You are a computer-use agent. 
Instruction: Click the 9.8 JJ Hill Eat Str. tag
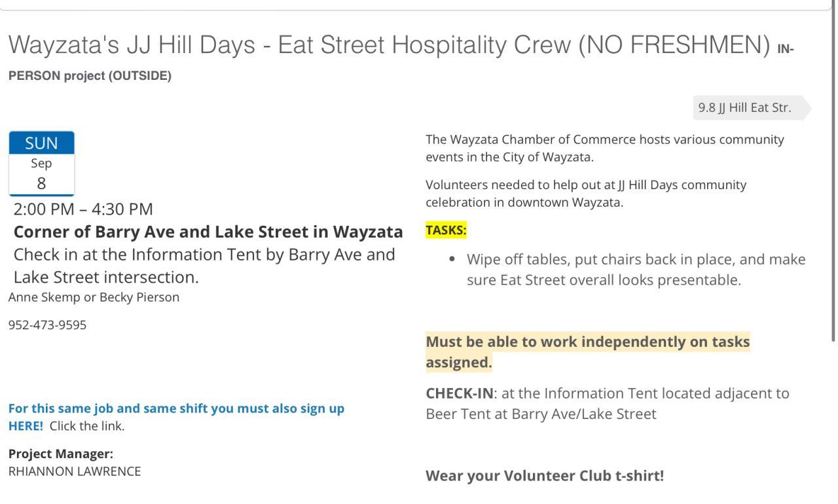(744, 108)
